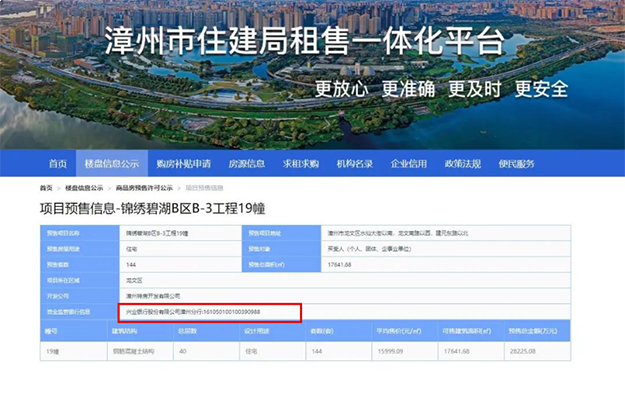
Task: Click the 预售总金额(万元) column header
Action: (x=533, y=331)
